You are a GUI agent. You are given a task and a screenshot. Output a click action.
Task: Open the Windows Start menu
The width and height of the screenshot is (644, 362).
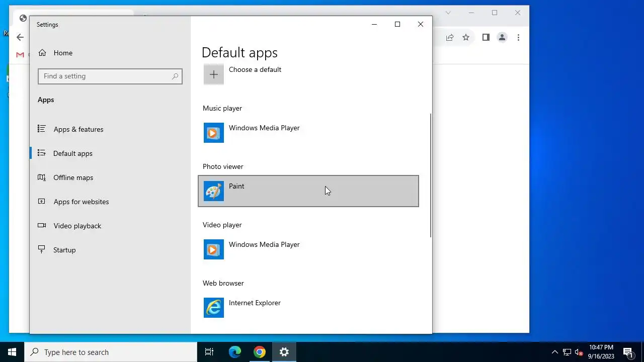12,352
